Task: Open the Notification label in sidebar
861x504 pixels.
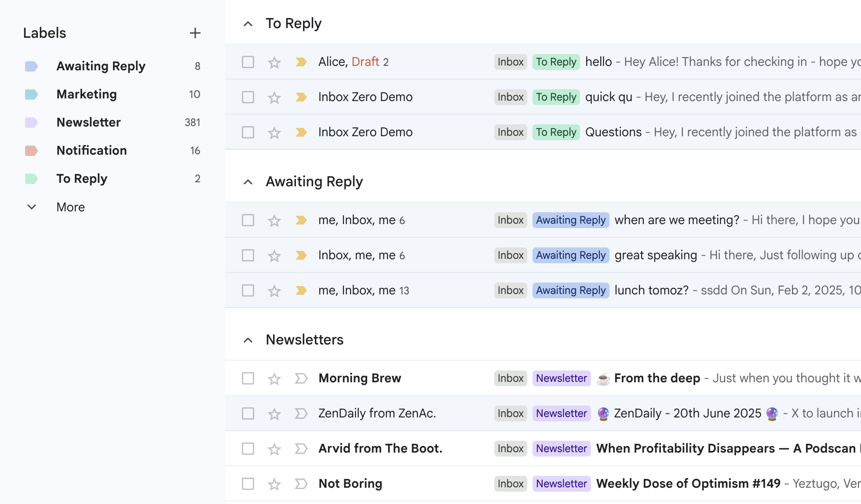Action: [x=91, y=150]
